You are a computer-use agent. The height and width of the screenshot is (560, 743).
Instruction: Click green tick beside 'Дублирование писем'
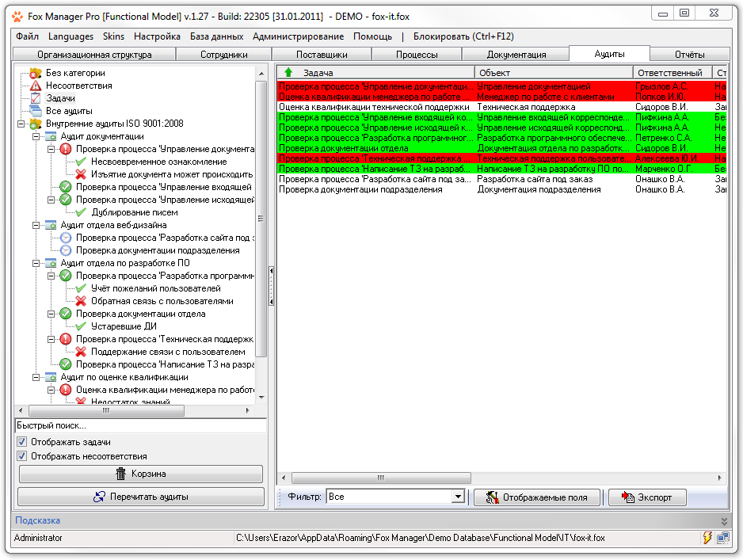[81, 212]
